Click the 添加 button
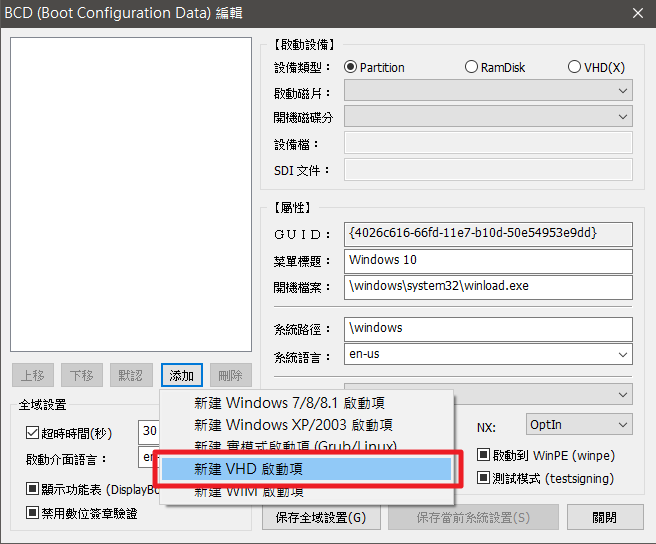656x544 pixels. (181, 375)
